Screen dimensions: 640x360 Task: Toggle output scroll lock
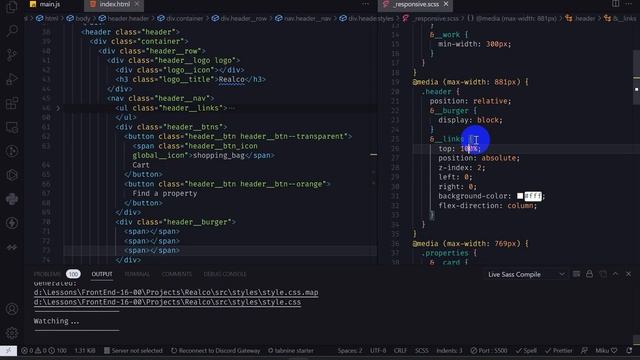589,274
